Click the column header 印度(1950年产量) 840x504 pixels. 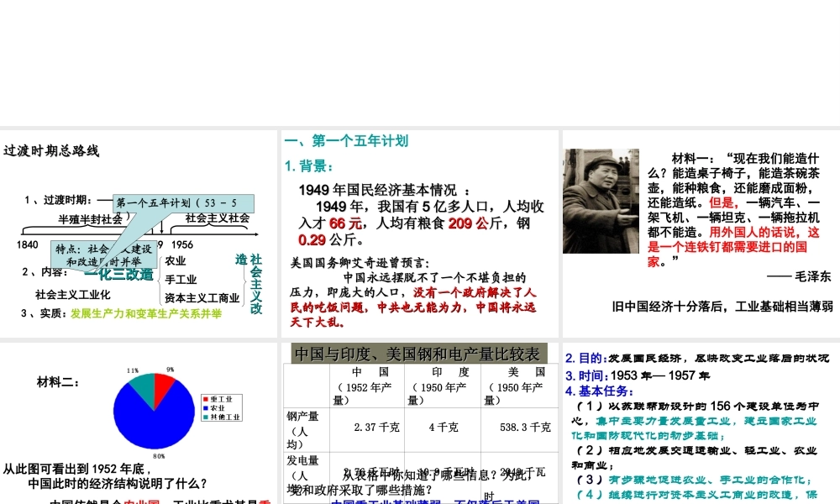(x=443, y=386)
